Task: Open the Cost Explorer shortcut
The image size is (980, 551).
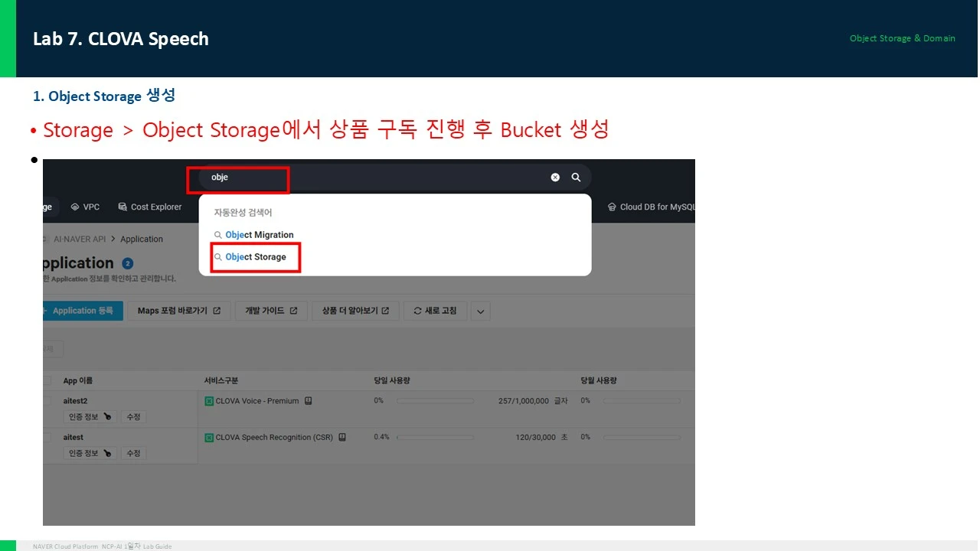Action: (x=150, y=207)
